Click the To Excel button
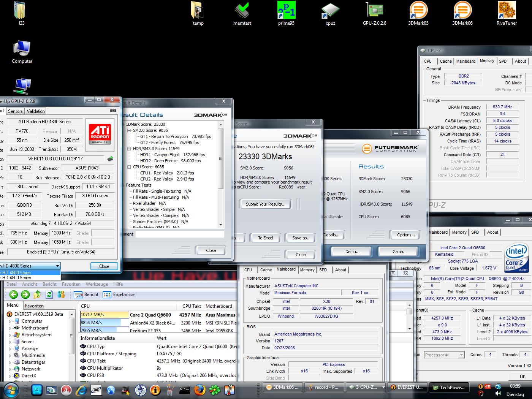The image size is (532, 399). pyautogui.click(x=265, y=238)
